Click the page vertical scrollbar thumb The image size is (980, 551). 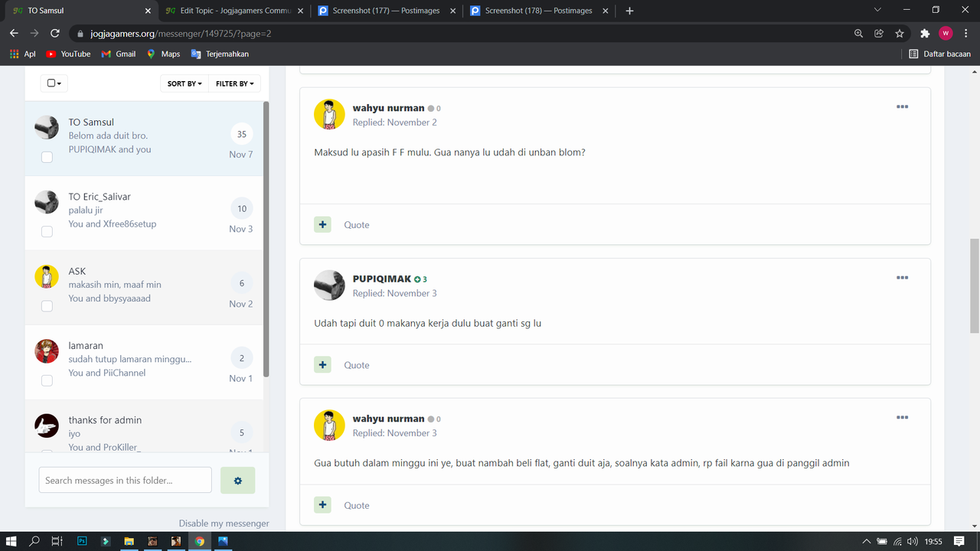975,285
